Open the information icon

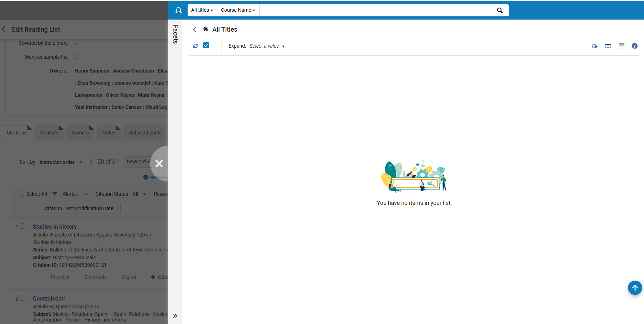[635, 46]
